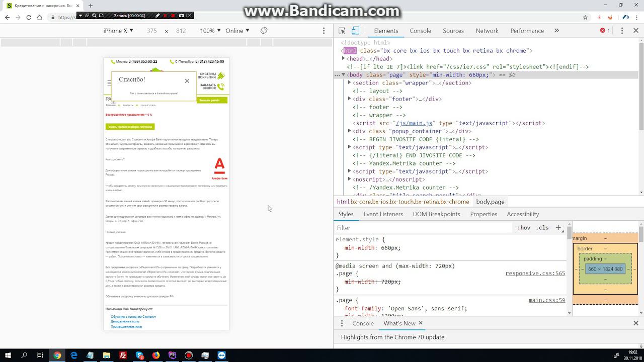
Task: Expand the noscript element node
Action: coord(349,179)
